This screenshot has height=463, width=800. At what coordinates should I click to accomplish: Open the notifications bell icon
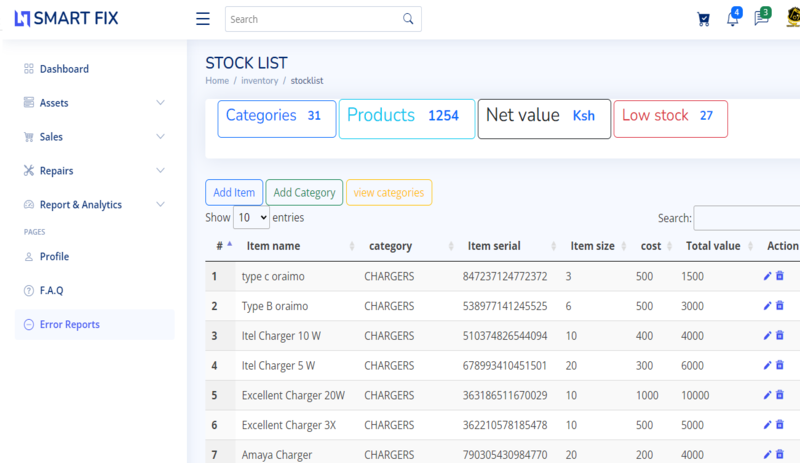point(732,19)
